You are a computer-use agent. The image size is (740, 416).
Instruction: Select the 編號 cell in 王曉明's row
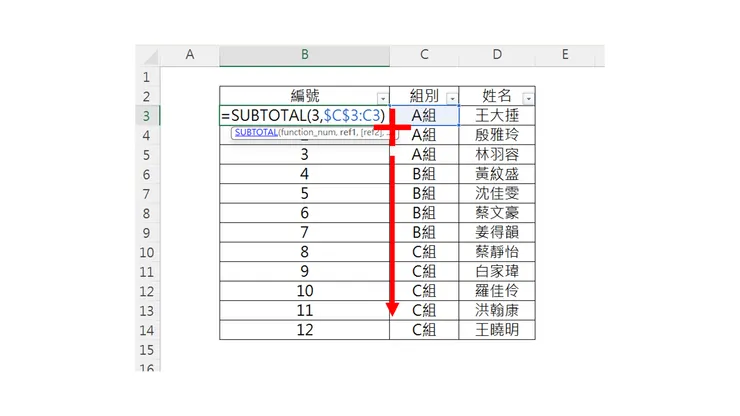pyautogui.click(x=304, y=330)
